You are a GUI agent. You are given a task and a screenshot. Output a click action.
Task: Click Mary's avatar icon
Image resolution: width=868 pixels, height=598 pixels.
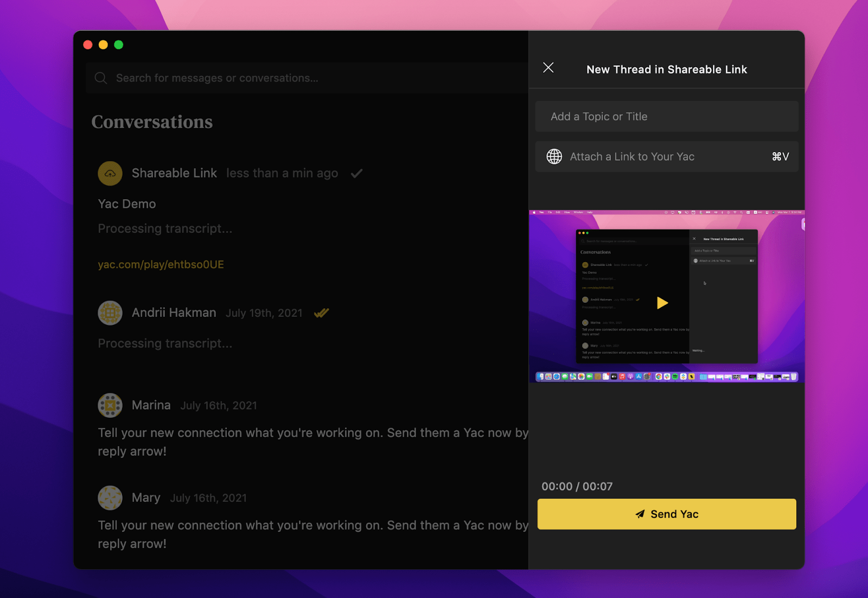coord(110,498)
